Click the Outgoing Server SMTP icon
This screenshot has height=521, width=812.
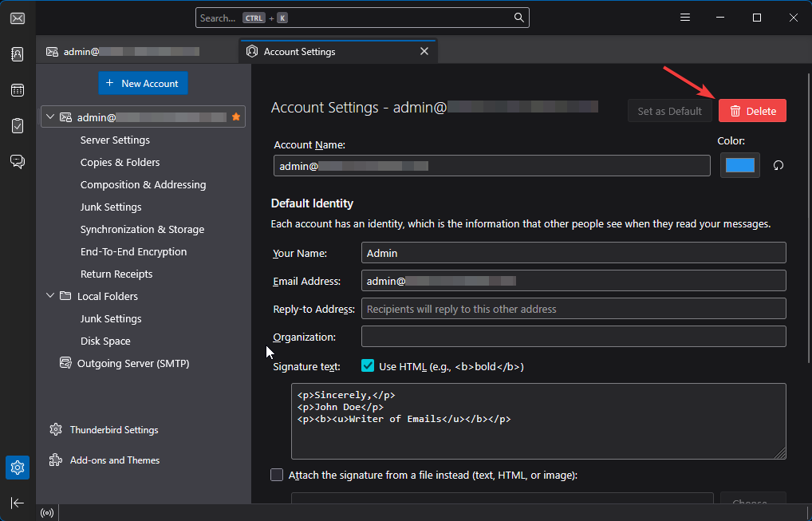click(65, 363)
